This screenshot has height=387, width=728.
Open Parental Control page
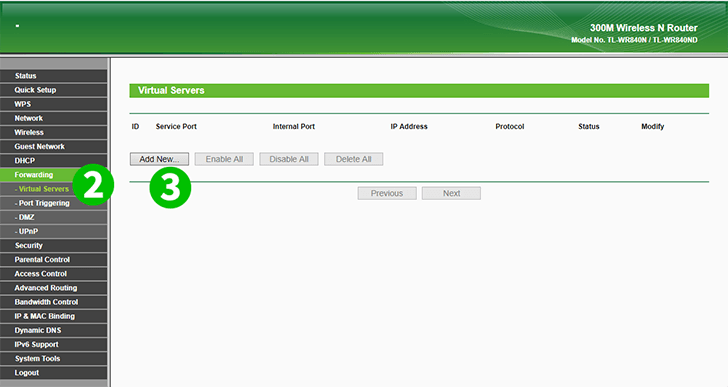(54, 260)
